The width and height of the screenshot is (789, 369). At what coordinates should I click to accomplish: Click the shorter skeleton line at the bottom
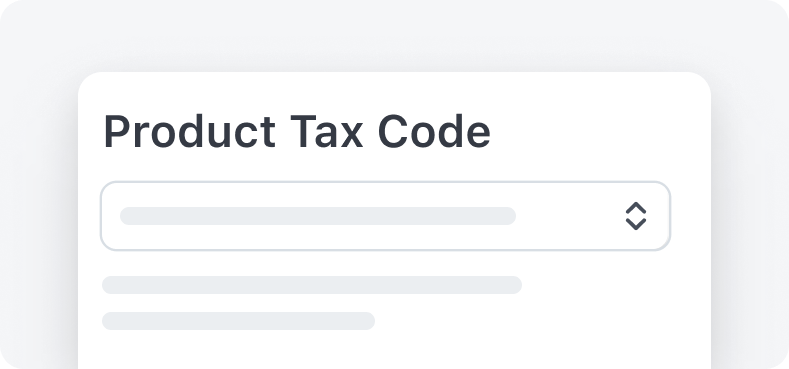pos(239,321)
